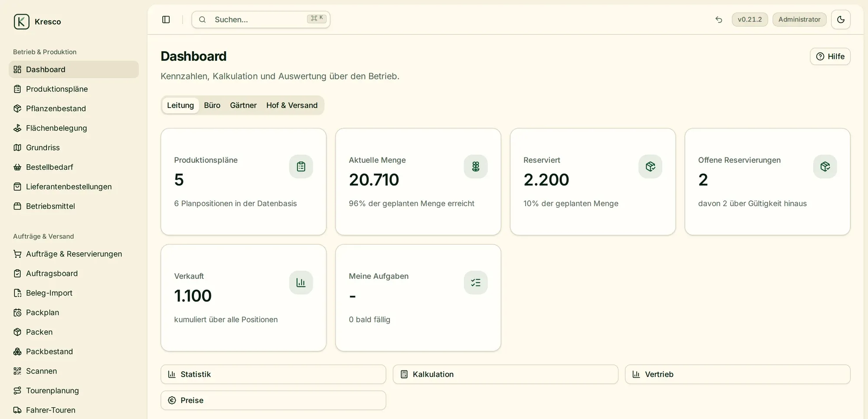Click the Verkauft card chart icon
Screen dimensions: 868x419
click(301, 282)
